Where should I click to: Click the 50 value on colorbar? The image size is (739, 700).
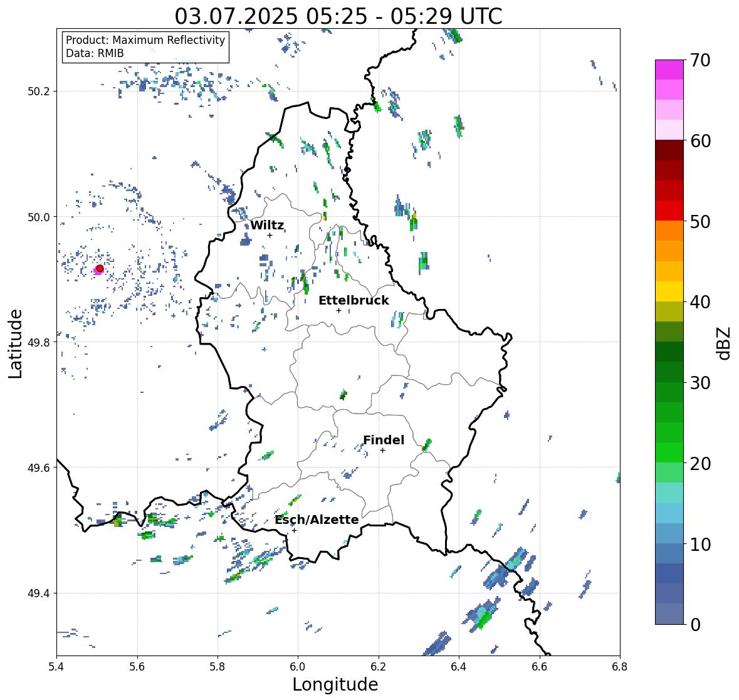700,221
